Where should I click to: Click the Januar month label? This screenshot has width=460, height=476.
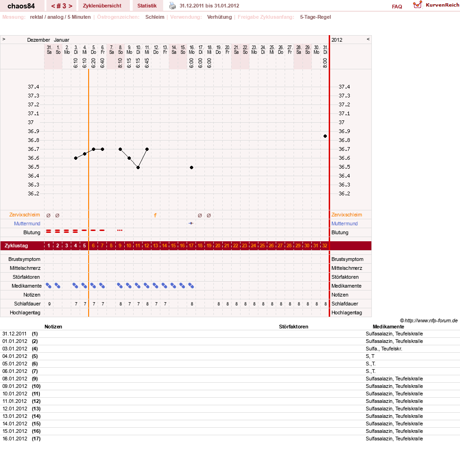(61, 40)
